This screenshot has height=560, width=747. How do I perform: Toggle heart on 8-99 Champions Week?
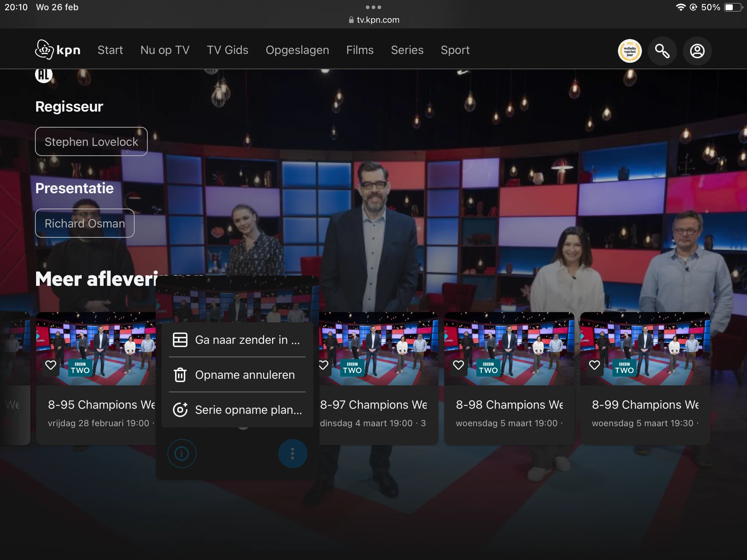click(595, 365)
